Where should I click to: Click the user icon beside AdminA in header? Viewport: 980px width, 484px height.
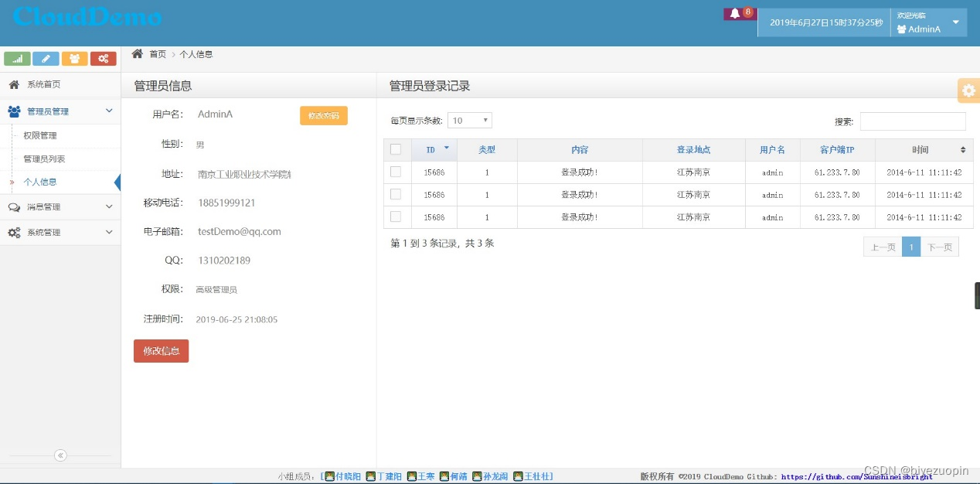tap(901, 29)
